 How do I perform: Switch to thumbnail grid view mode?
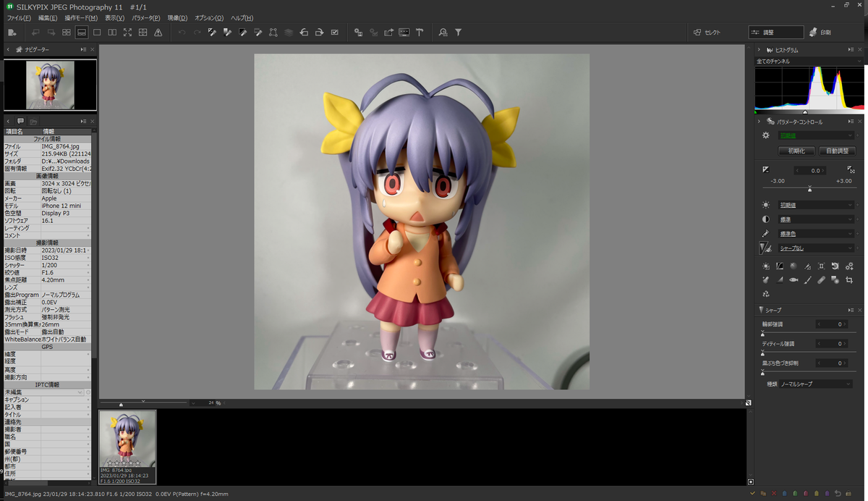pos(67,33)
